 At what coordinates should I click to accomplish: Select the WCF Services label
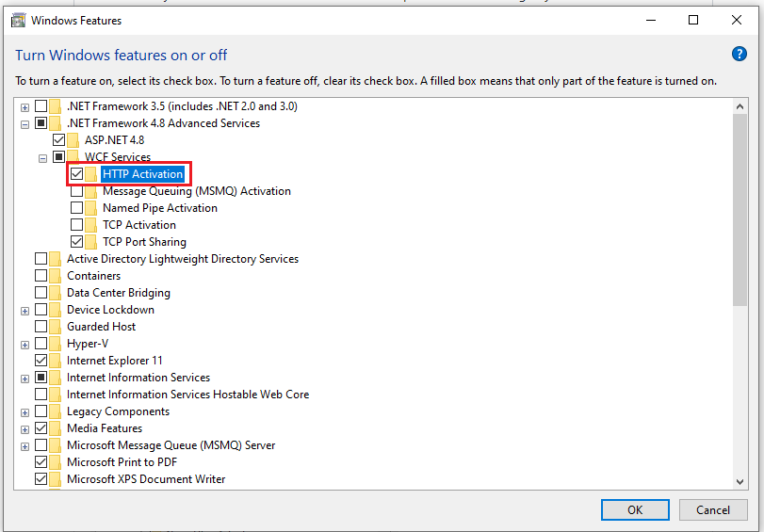pyautogui.click(x=118, y=157)
